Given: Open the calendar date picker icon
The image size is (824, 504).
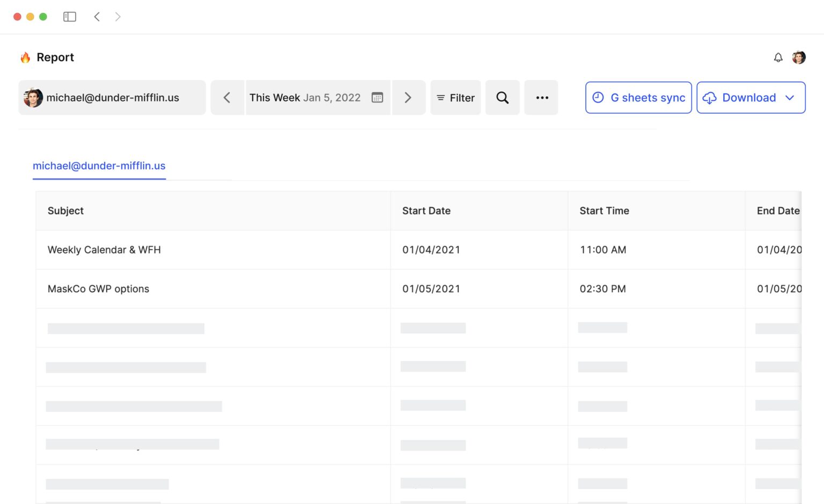Looking at the screenshot, I should (377, 98).
